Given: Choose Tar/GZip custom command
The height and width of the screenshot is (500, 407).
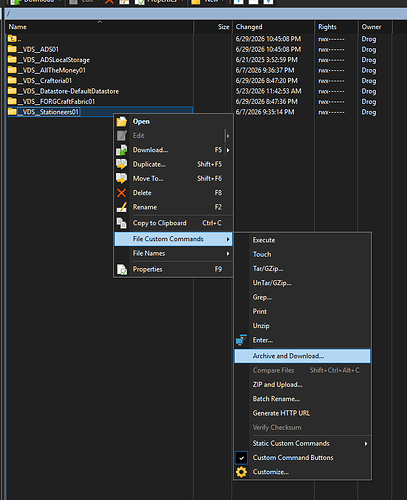Looking at the screenshot, I should [268, 269].
